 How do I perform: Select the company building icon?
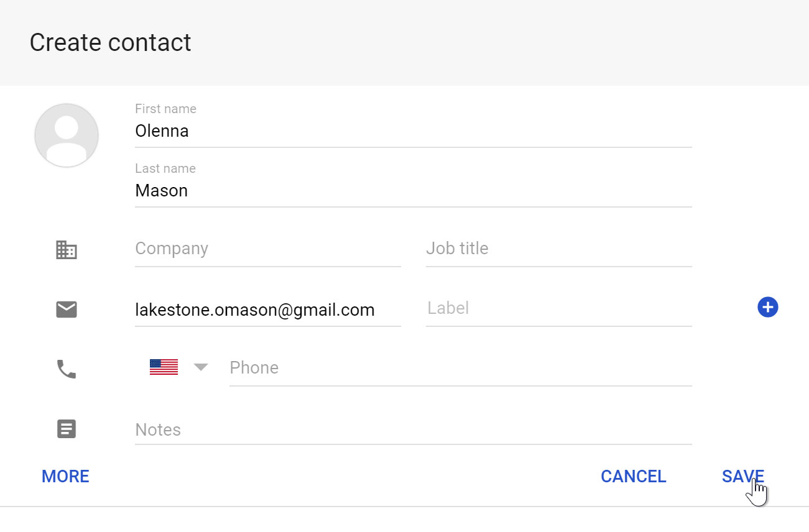point(67,250)
